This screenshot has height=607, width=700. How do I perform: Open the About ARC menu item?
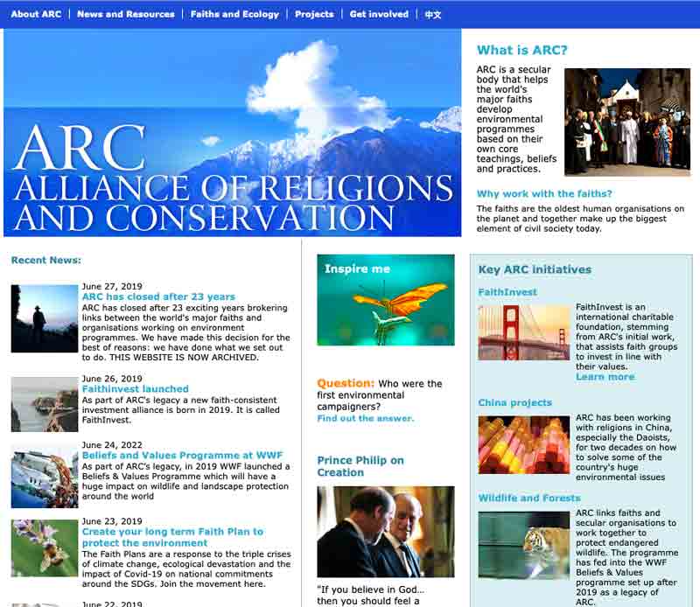click(x=36, y=14)
